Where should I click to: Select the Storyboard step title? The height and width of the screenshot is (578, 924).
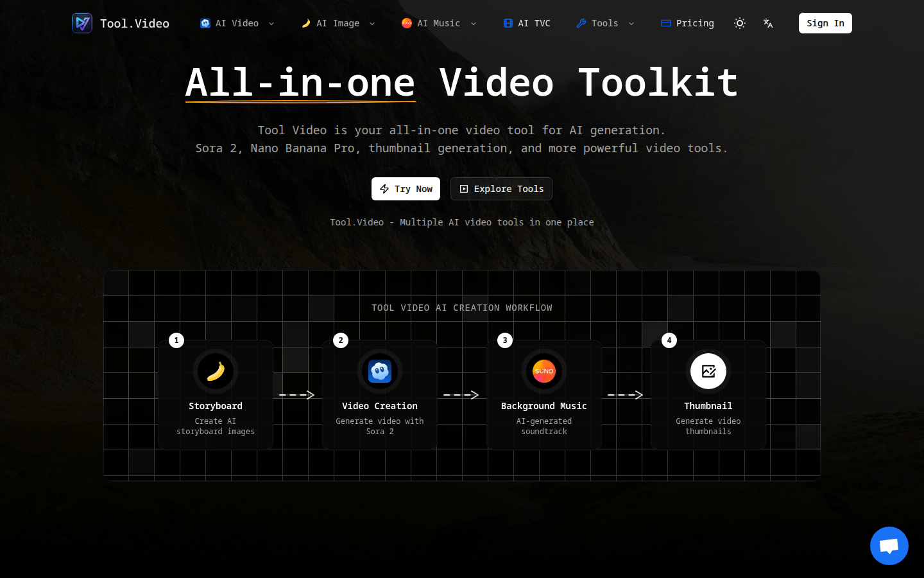tap(216, 406)
